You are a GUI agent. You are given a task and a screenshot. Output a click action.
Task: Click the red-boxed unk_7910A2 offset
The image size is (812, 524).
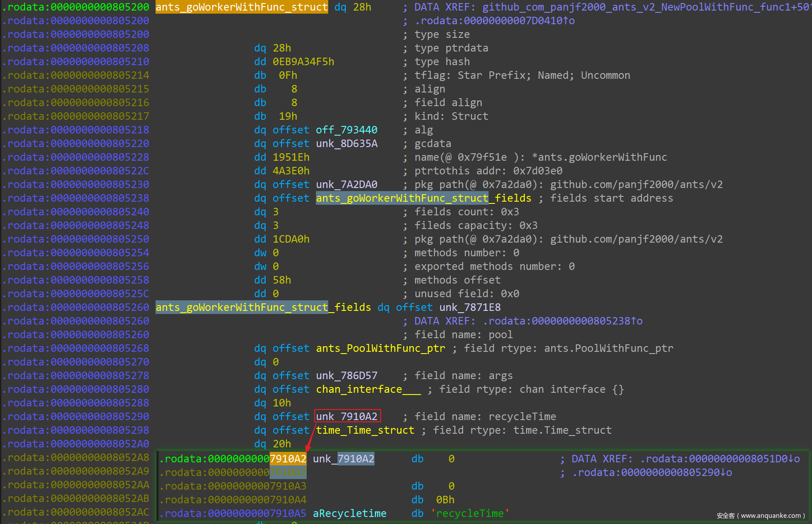pyautogui.click(x=347, y=416)
